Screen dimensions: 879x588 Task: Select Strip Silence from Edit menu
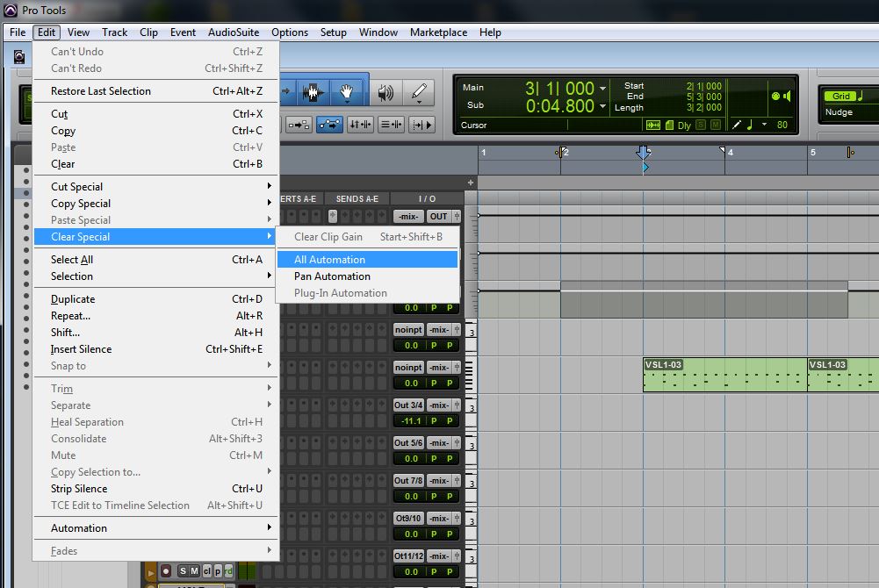pyautogui.click(x=155, y=488)
